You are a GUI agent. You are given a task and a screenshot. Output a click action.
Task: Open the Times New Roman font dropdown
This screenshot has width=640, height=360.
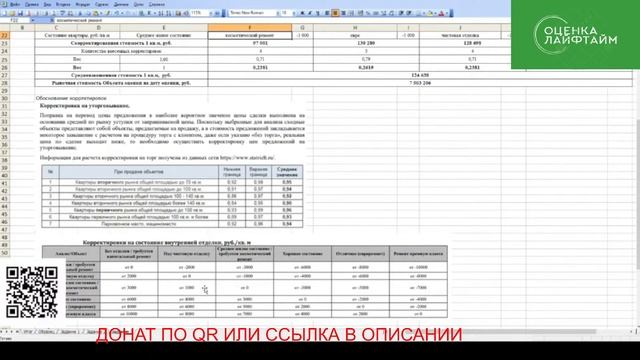click(278, 13)
